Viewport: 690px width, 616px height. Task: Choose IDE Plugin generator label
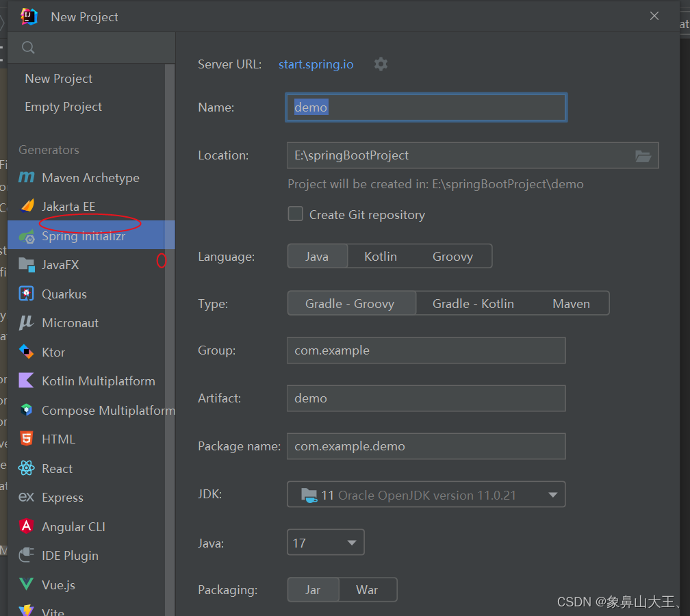[x=70, y=556]
